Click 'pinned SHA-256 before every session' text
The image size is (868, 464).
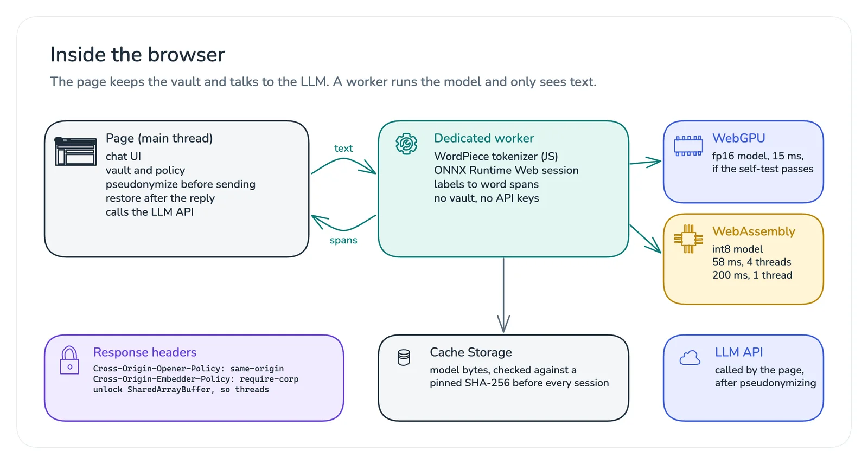tap(519, 383)
